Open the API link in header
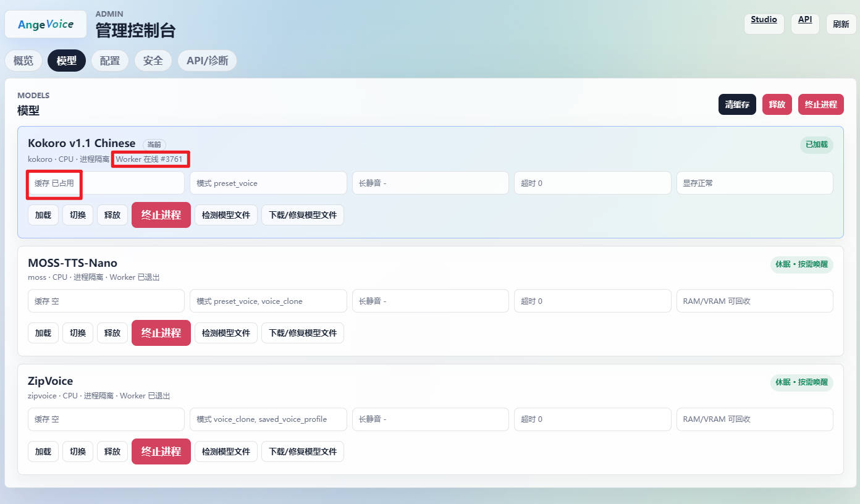The height and width of the screenshot is (504, 860). point(805,23)
